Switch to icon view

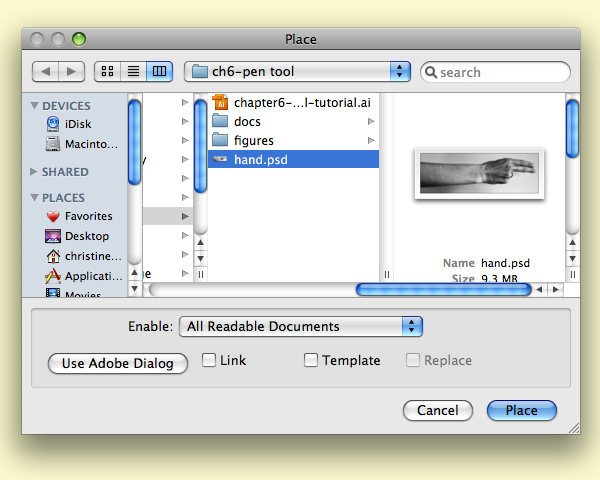(107, 71)
